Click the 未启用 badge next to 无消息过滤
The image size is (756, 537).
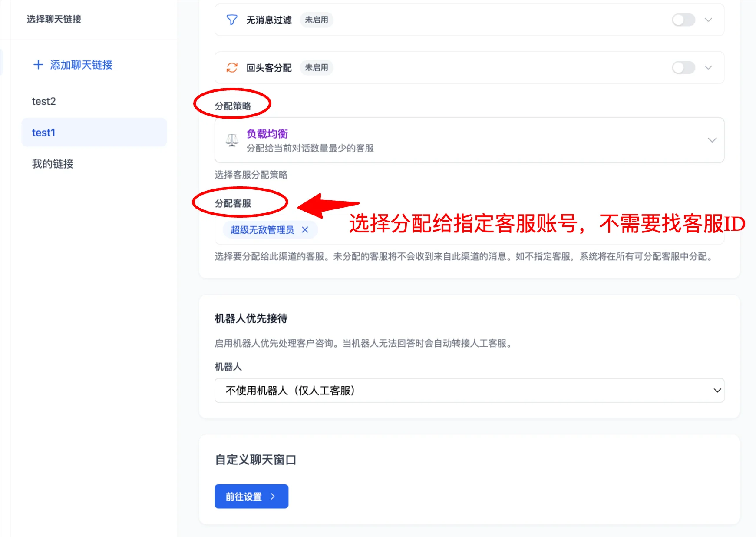(x=317, y=20)
